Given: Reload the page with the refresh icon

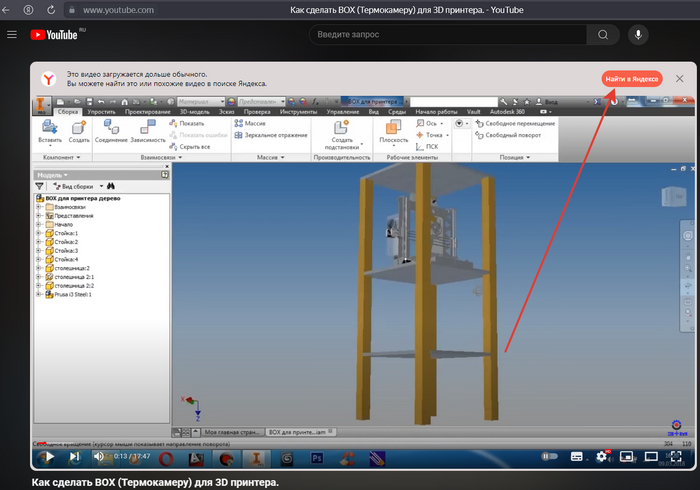Looking at the screenshot, I should pos(51,10).
